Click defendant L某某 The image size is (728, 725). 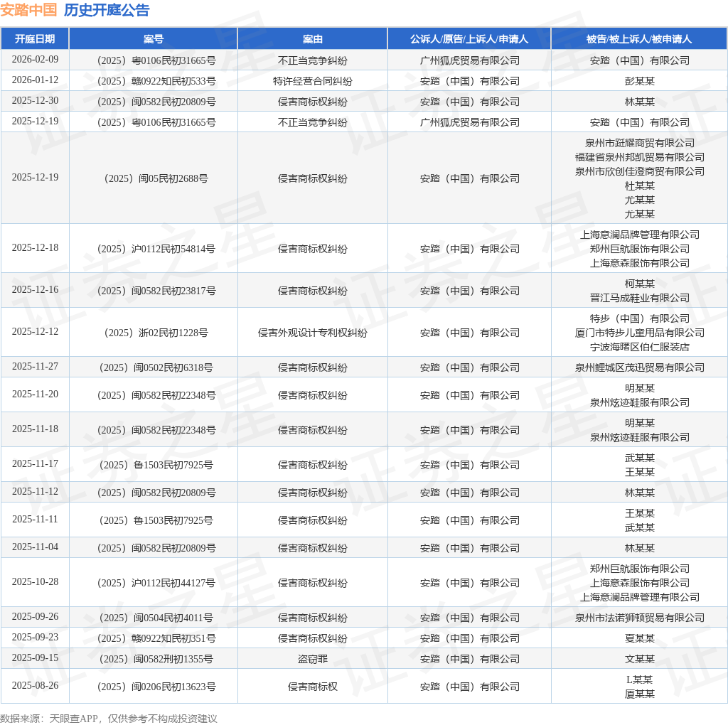pos(639,680)
